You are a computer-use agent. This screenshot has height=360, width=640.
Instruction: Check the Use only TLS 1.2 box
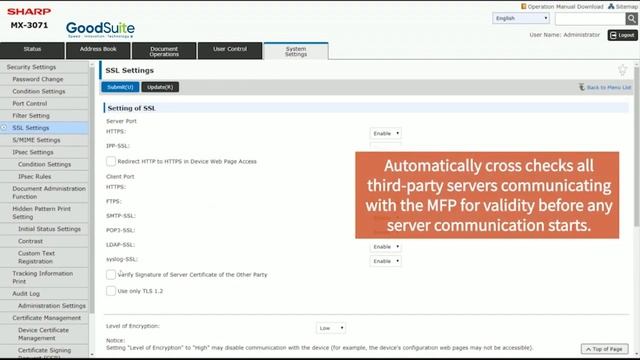[x=111, y=291]
